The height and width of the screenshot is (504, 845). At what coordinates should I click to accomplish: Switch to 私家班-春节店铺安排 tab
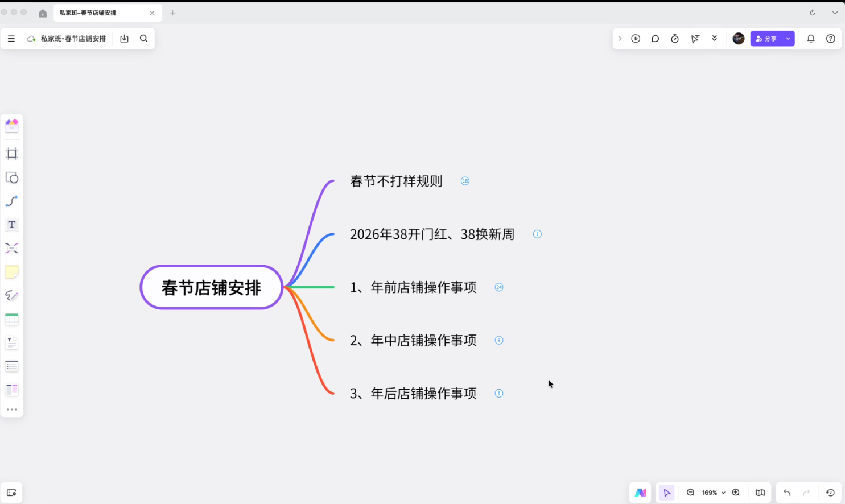[x=88, y=13]
